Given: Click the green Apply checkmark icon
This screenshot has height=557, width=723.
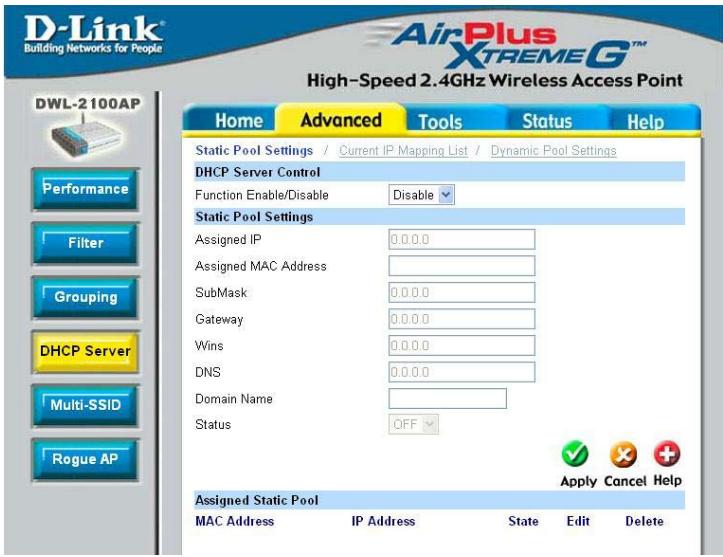Looking at the screenshot, I should click(x=575, y=454).
